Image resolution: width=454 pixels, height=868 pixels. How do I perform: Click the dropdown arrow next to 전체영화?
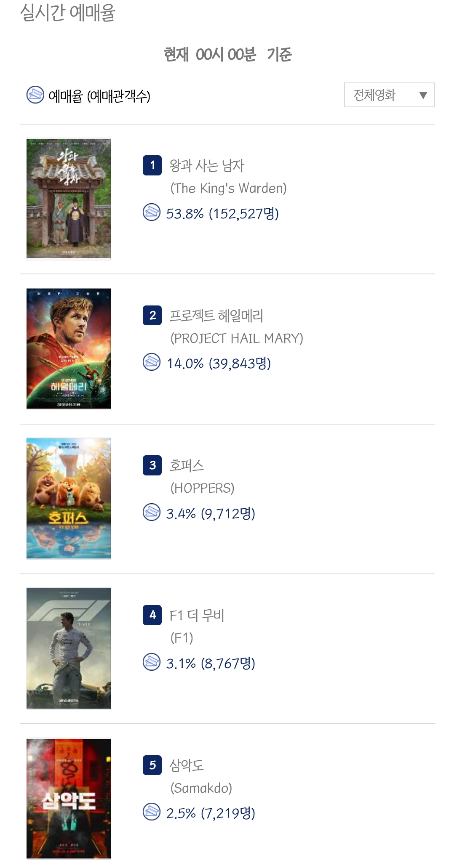coord(423,96)
